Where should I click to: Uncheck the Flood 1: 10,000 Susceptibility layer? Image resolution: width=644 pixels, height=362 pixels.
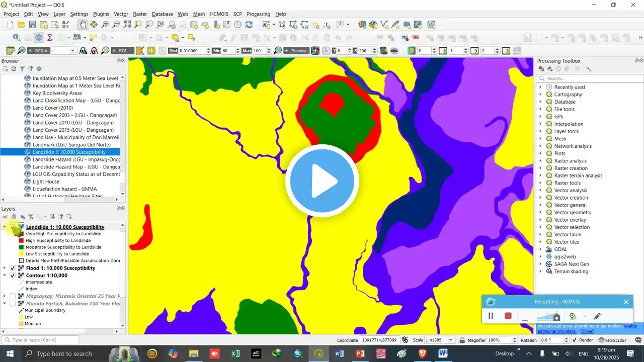[x=13, y=268]
